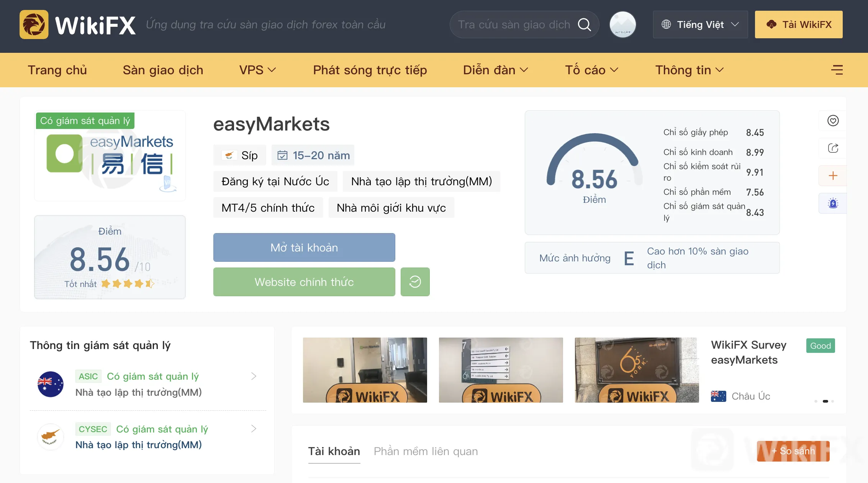Click the MT4/5 chính thức tag
This screenshot has width=868, height=483.
tap(268, 207)
